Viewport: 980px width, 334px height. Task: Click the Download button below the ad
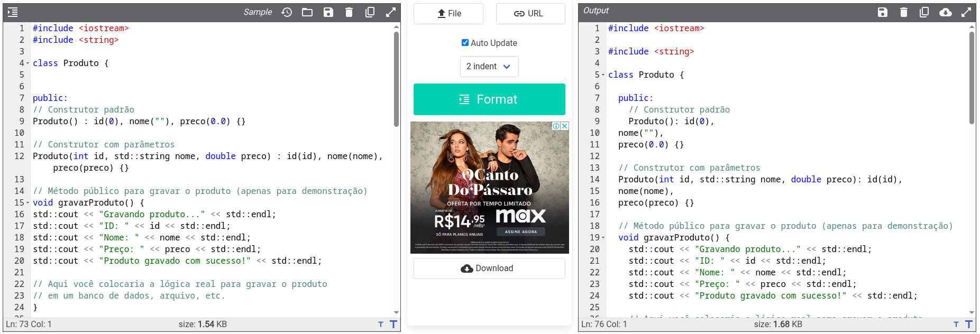489,268
